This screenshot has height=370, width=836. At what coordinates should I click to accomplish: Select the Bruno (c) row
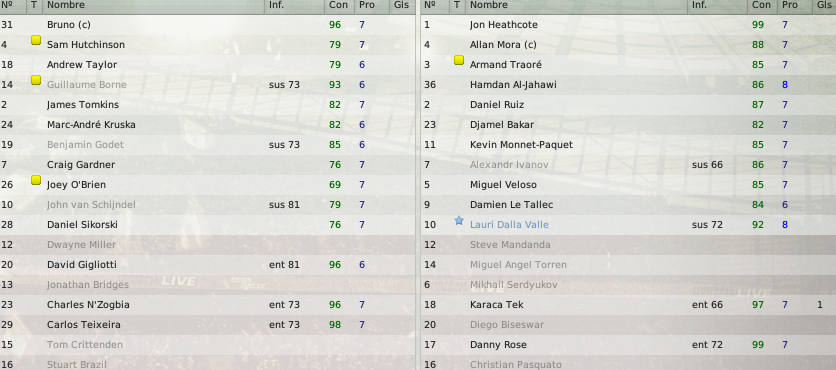(207, 25)
